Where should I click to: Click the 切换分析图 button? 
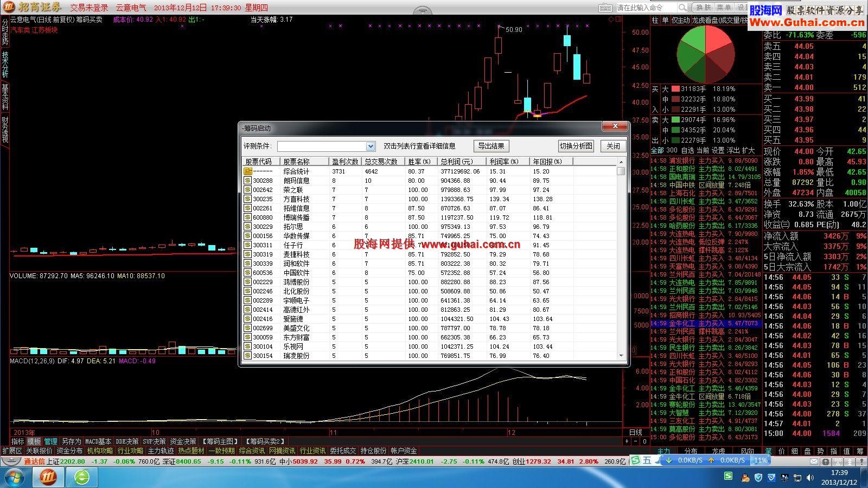(576, 146)
